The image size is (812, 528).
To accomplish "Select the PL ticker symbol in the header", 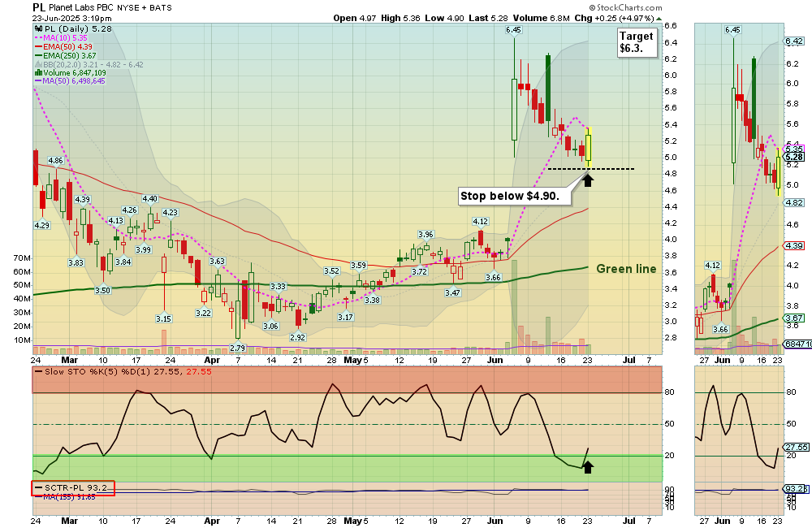I will click(x=39, y=7).
